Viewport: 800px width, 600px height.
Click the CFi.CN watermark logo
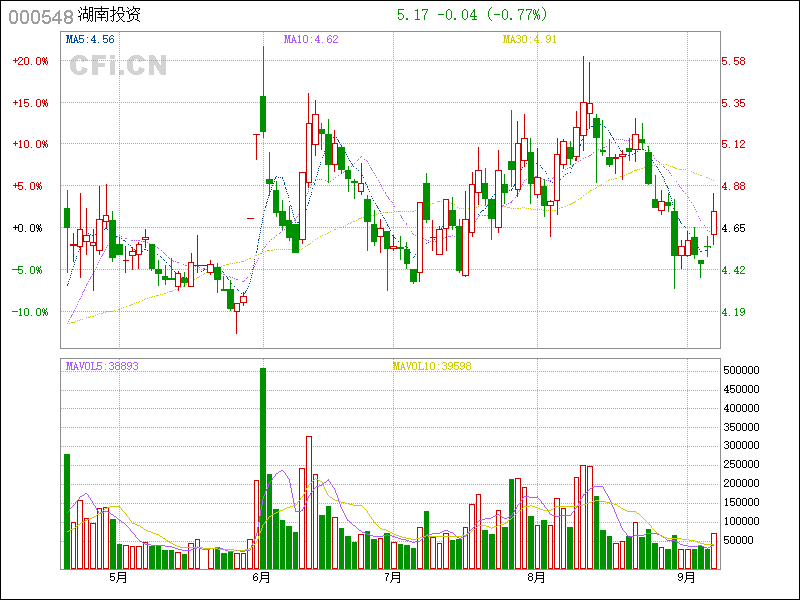[117, 65]
